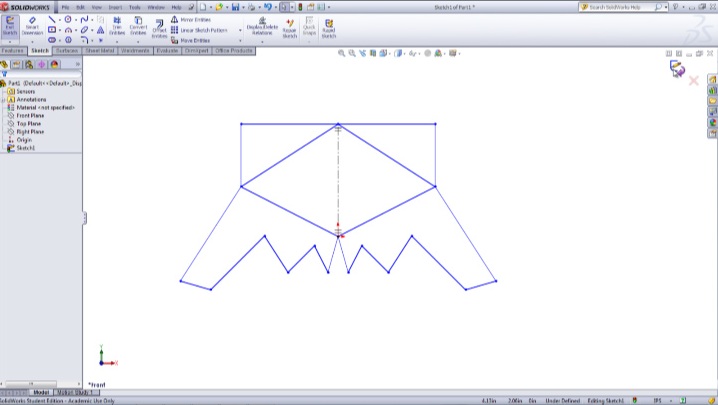Click the Open document icon
Screen dimensions: 718x405
(219, 7)
